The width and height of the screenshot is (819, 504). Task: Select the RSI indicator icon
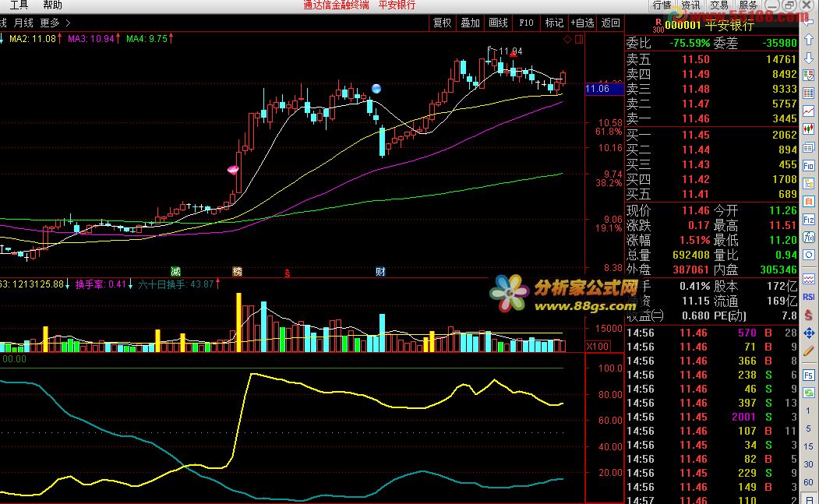809,297
